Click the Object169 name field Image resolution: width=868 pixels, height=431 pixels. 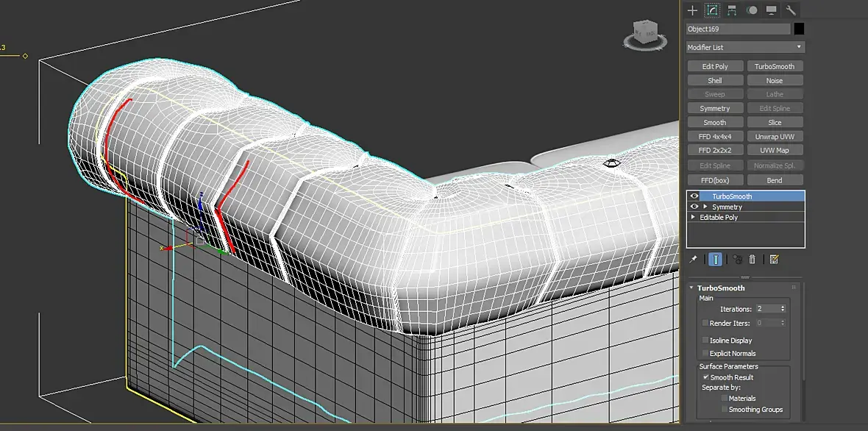click(x=739, y=29)
